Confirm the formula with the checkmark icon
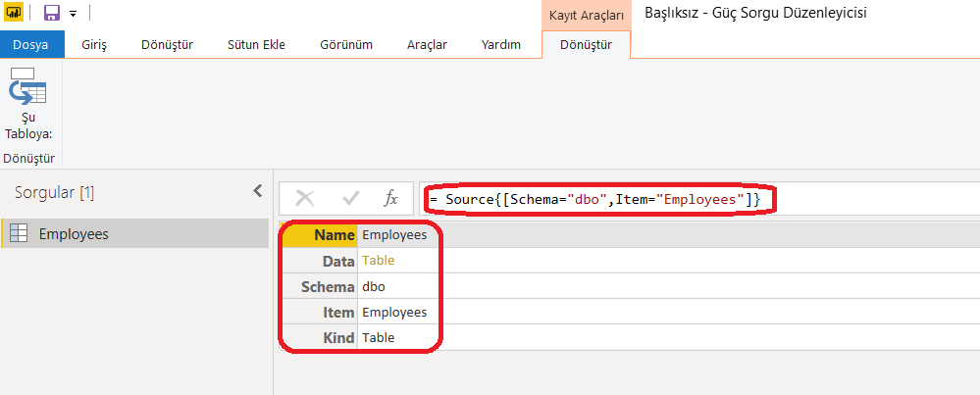This screenshot has height=395, width=980. click(x=350, y=198)
